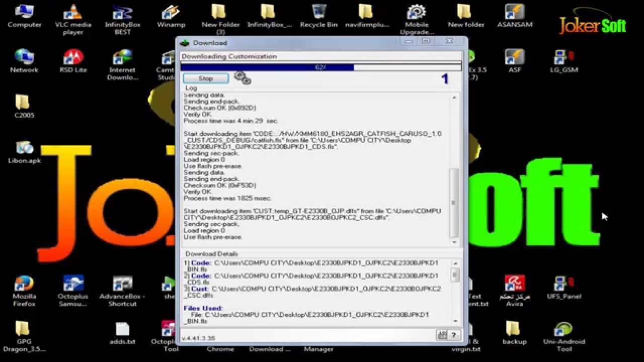Click the version text v.4.41.3.35
The height and width of the screenshot is (362, 644).
point(198,338)
